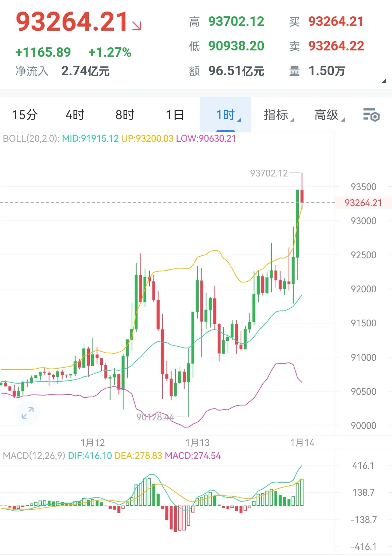Click the 1月12 date axis label
The width and height of the screenshot is (392, 556).
click(93, 443)
